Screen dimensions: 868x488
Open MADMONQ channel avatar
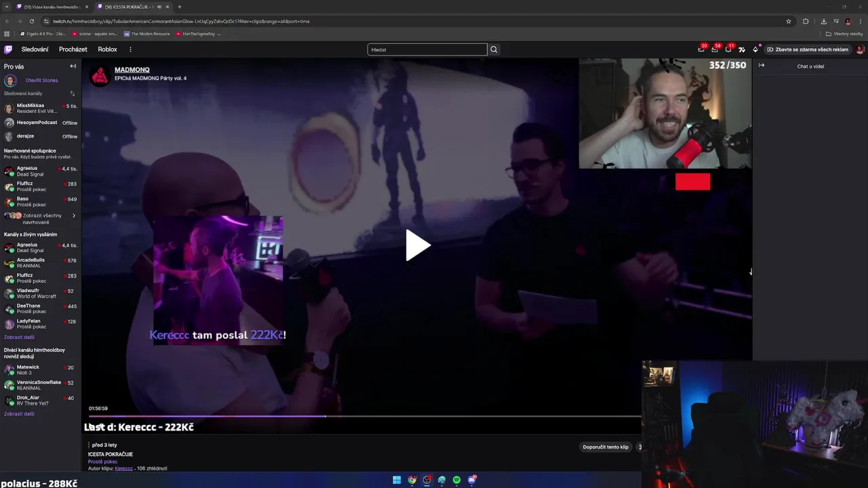[x=100, y=76]
